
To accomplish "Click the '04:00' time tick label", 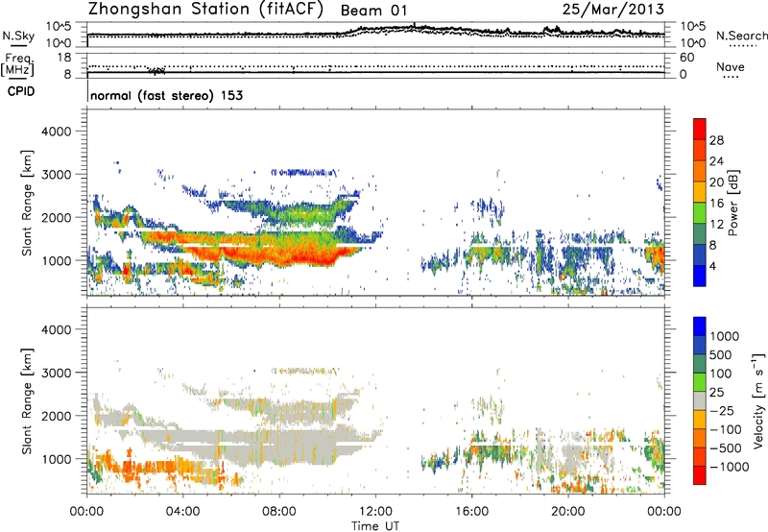I will click(182, 512).
